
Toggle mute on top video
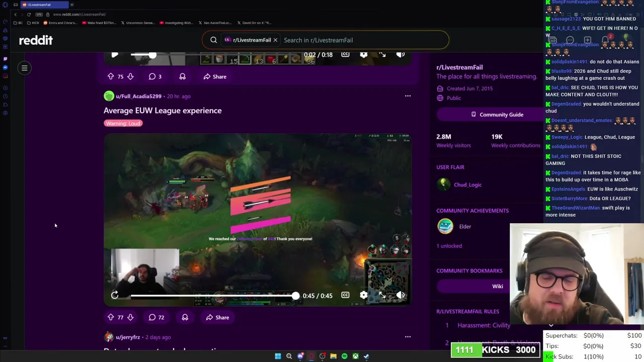400,54
